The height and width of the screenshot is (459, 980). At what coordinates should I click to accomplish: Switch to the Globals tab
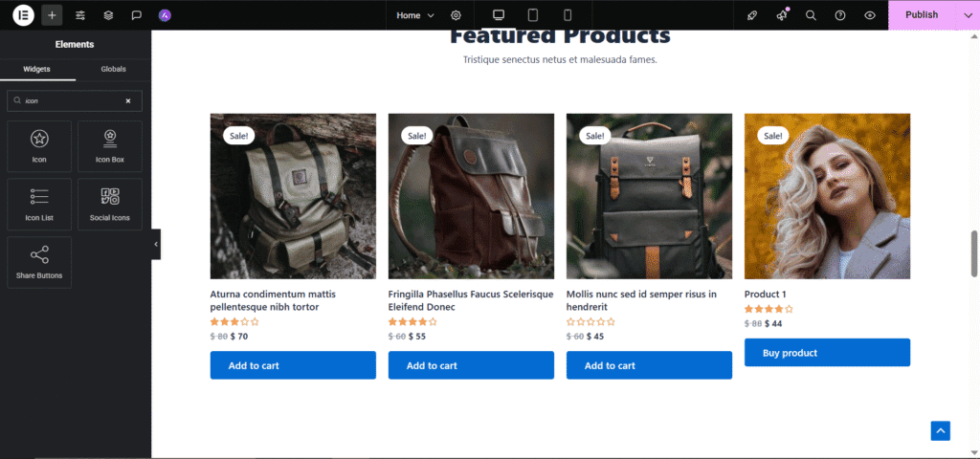tap(113, 69)
